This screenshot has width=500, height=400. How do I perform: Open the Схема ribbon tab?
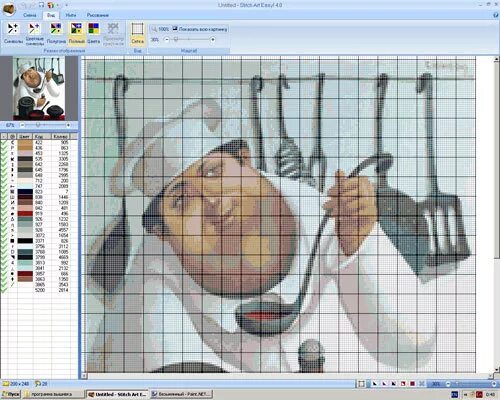pyautogui.click(x=30, y=15)
